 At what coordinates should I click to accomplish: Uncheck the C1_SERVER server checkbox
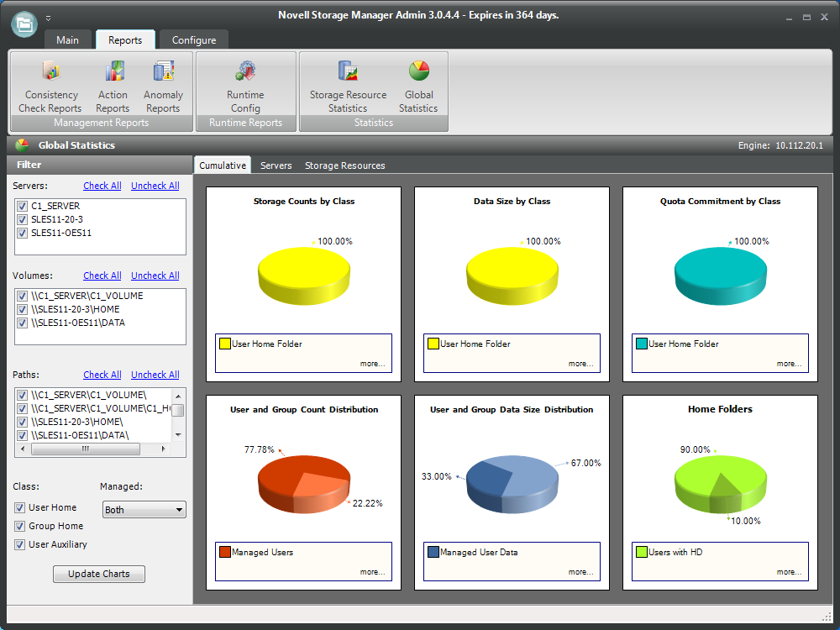click(22, 206)
